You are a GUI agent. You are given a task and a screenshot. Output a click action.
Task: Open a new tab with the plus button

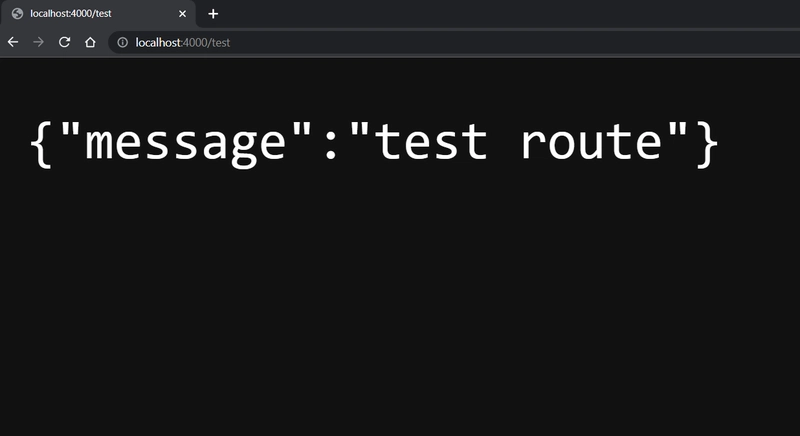pos(213,14)
